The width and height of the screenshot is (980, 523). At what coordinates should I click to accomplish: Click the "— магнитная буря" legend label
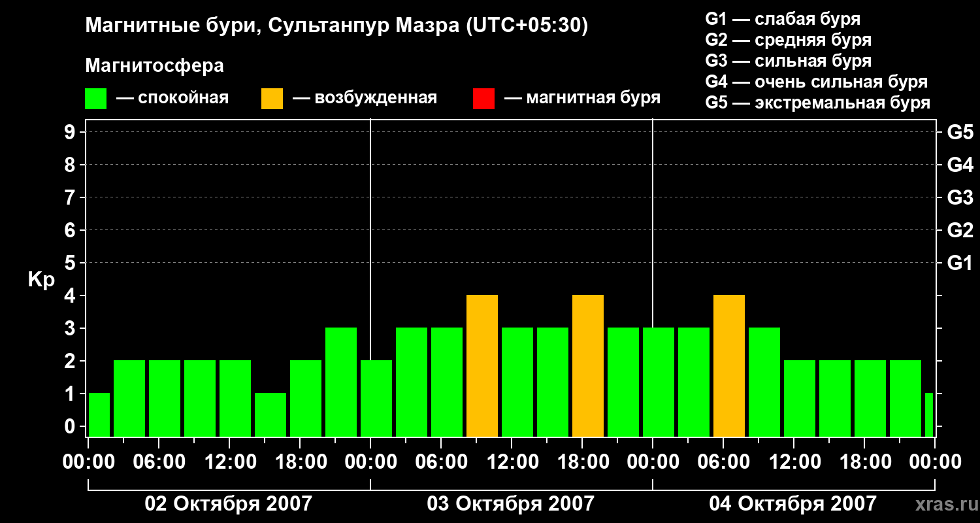pos(583,98)
